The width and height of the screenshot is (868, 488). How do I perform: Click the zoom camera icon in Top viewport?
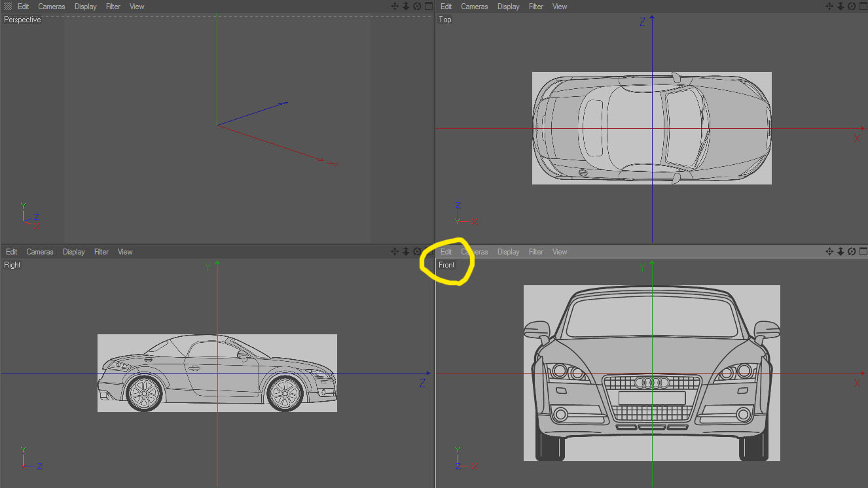pos(841,7)
